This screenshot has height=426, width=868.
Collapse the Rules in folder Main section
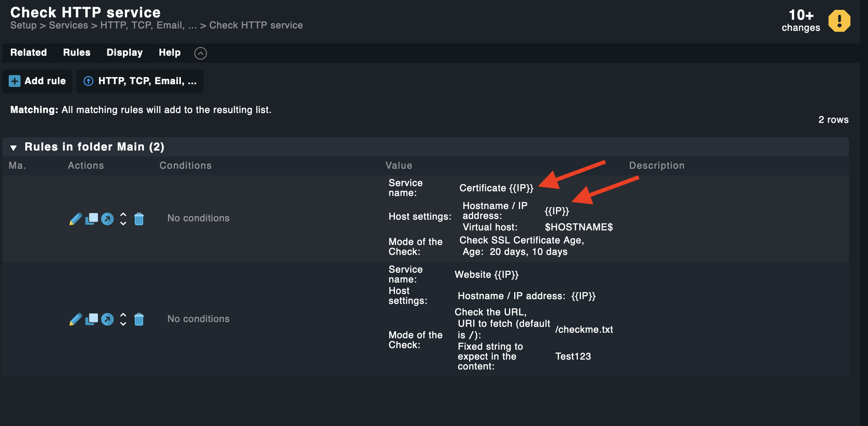point(13,148)
